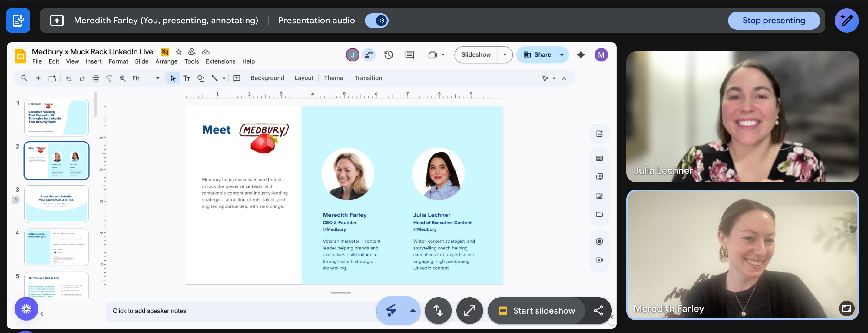Open the comments panel icon
The height and width of the screenshot is (333, 868).
(x=409, y=55)
